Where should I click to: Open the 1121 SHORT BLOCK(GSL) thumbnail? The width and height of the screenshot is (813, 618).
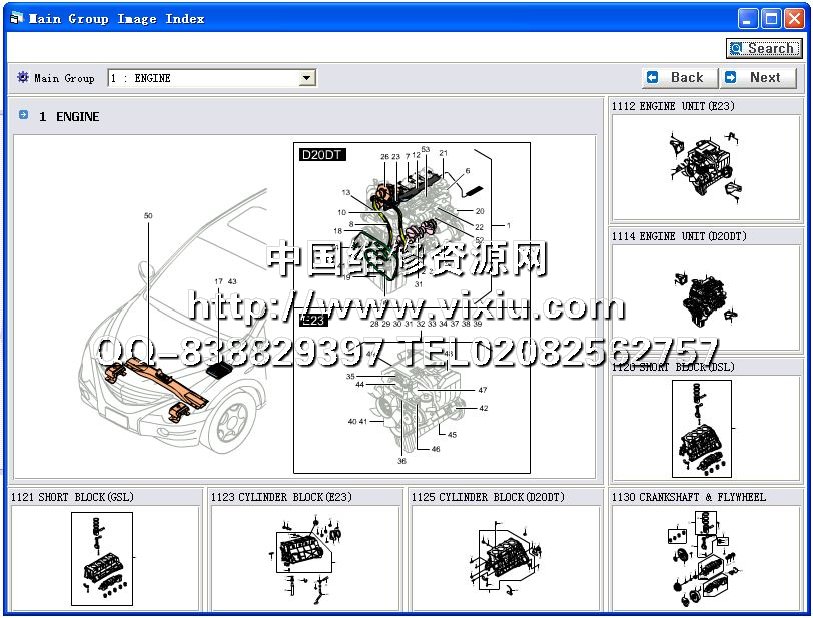click(102, 557)
